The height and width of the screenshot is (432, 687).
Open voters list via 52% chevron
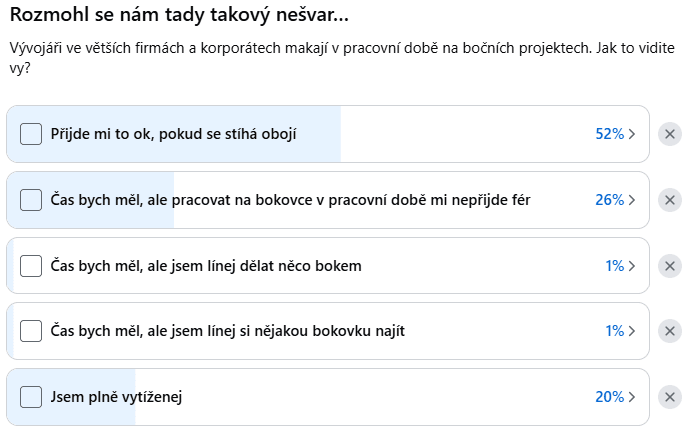tap(632, 134)
